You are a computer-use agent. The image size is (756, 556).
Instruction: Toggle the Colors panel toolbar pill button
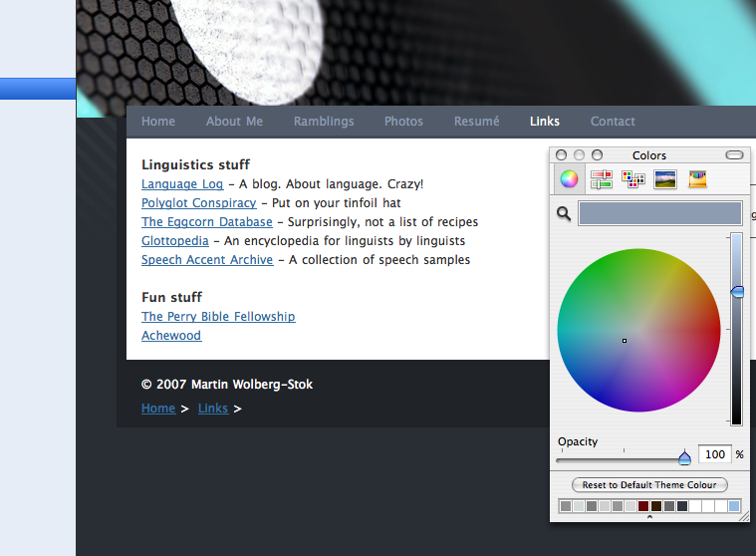pyautogui.click(x=734, y=154)
